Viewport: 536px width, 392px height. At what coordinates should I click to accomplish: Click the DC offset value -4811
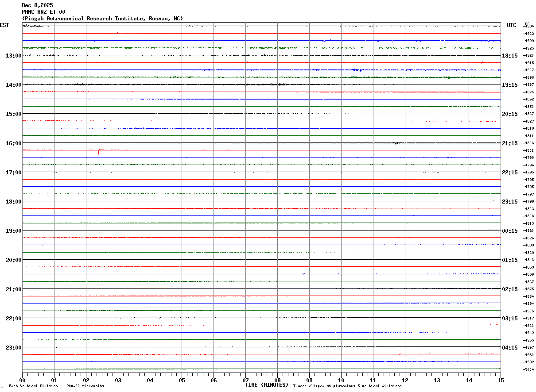[528, 136]
